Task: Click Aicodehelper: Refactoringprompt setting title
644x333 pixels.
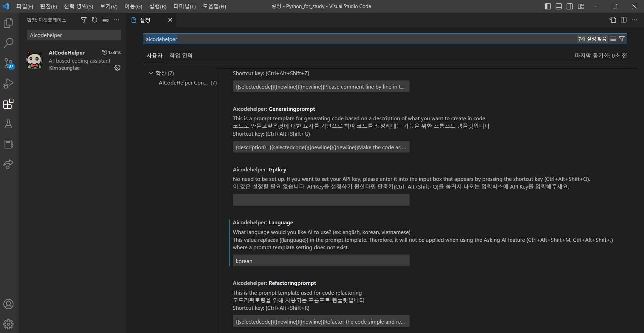Action: 274,283
